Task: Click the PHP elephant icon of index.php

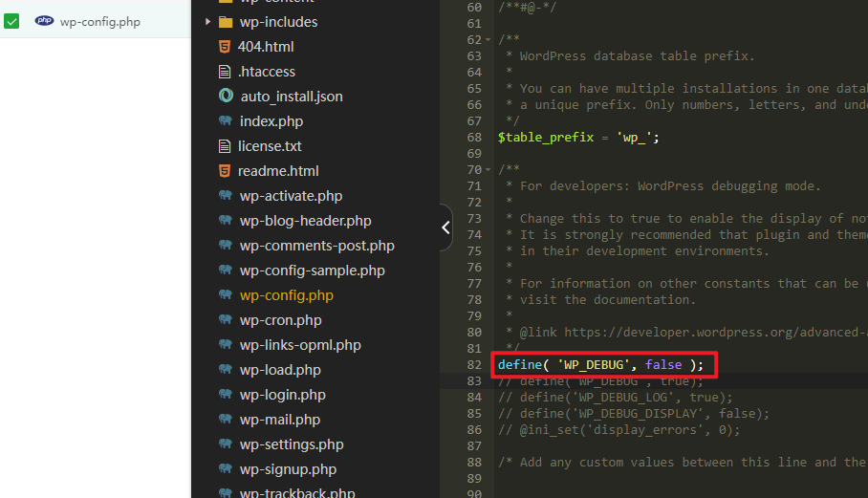Action: coord(226,120)
